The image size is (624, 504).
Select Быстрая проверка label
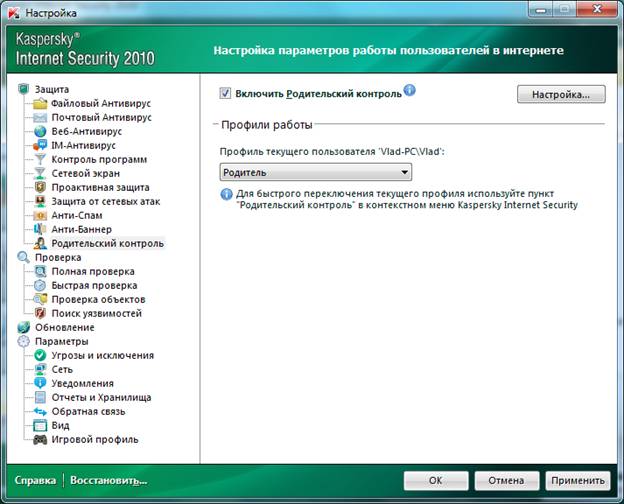(94, 285)
